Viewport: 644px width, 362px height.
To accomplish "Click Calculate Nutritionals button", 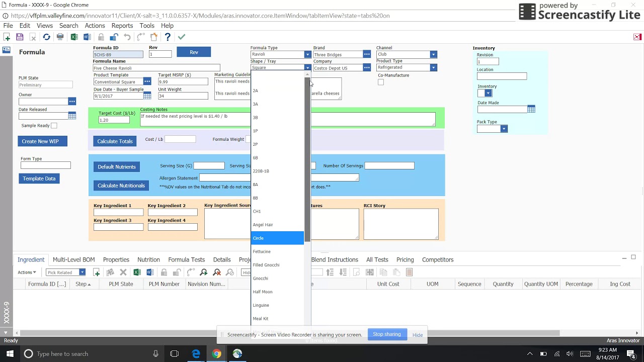I will point(121,186).
